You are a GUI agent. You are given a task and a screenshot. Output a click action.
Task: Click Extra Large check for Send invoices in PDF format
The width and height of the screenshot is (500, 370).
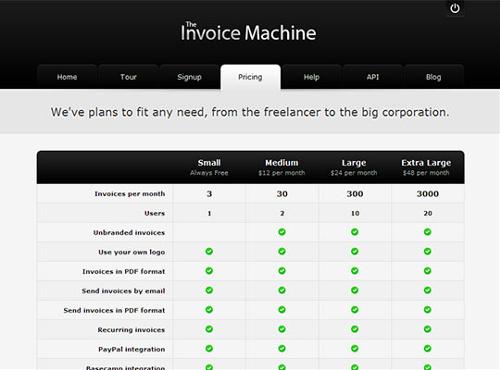pyautogui.click(x=427, y=310)
